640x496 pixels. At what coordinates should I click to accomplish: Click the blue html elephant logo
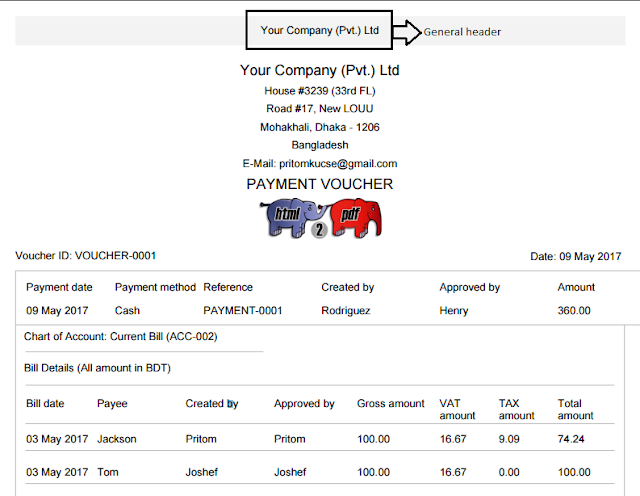click(x=292, y=218)
